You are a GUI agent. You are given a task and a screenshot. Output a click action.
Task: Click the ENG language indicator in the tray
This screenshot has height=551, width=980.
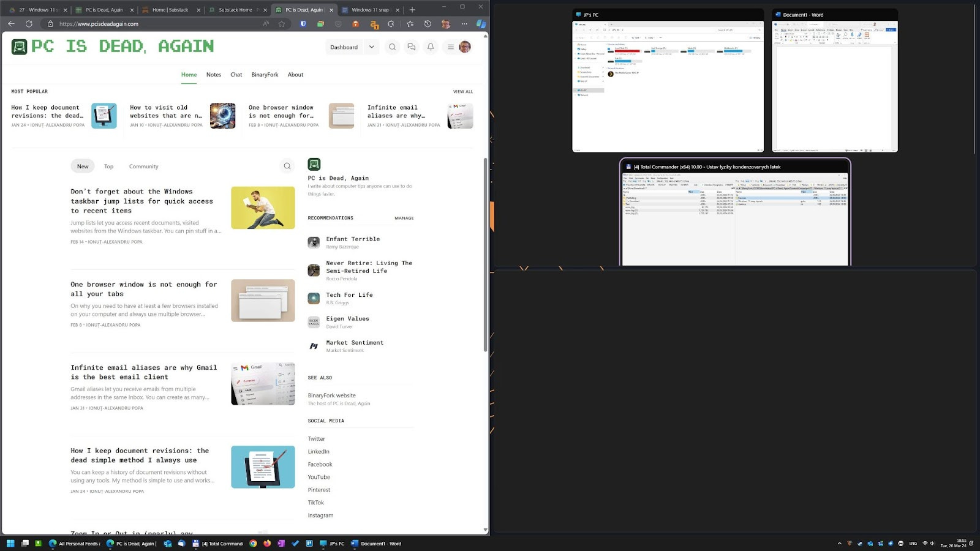point(913,543)
